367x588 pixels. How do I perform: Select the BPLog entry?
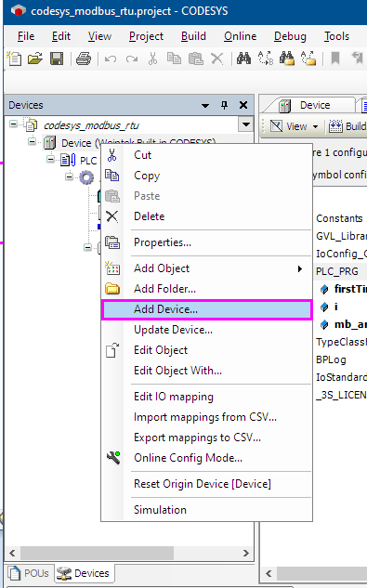click(331, 359)
